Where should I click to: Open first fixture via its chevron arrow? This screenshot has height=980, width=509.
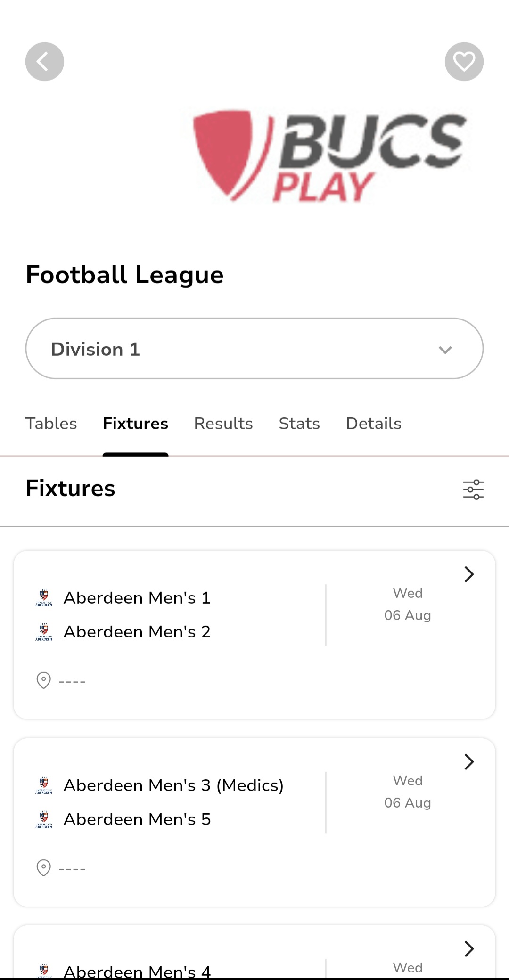pos(468,574)
